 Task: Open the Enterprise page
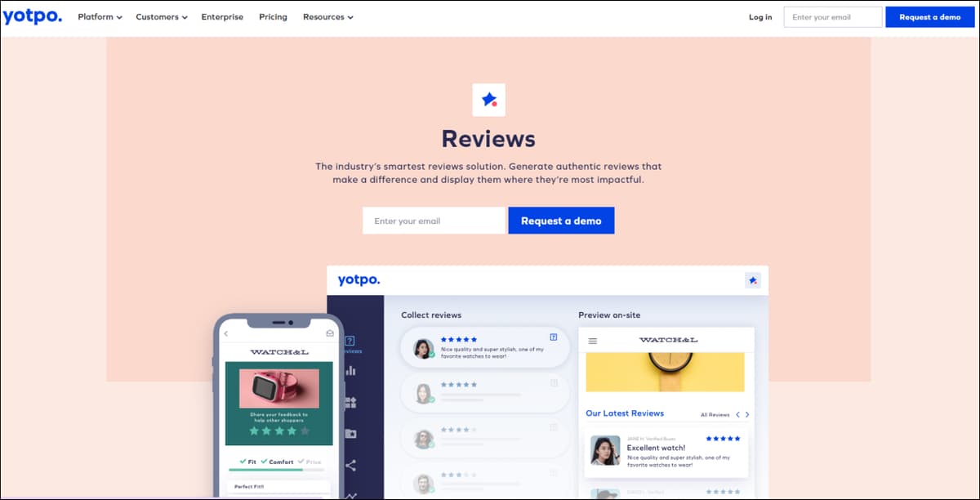point(222,17)
